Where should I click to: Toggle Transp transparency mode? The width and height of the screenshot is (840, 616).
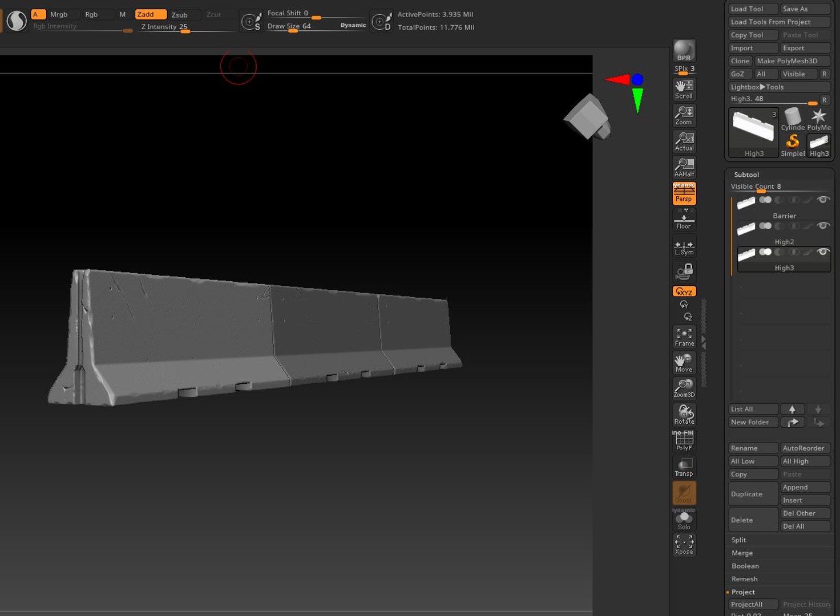pyautogui.click(x=684, y=467)
